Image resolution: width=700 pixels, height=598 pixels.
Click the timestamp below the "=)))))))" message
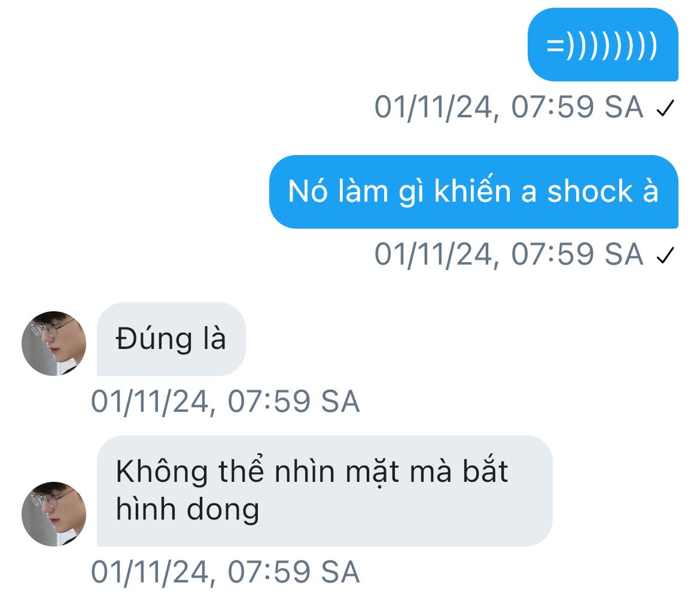tap(509, 107)
